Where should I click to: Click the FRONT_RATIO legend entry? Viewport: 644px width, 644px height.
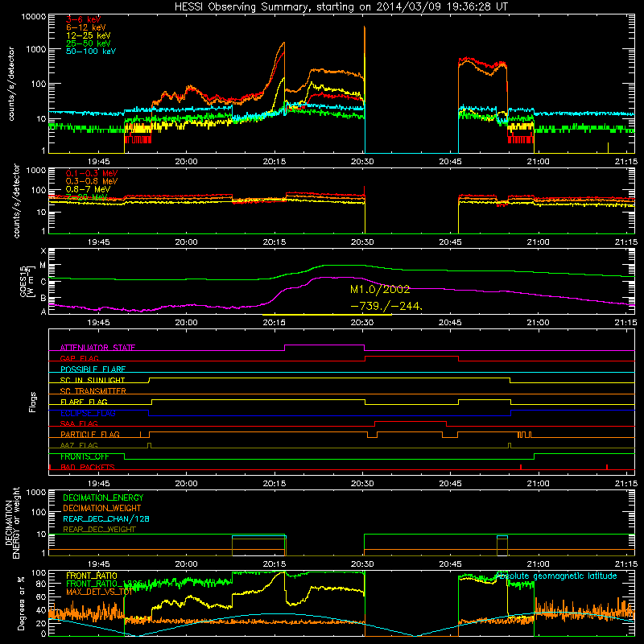click(92, 576)
